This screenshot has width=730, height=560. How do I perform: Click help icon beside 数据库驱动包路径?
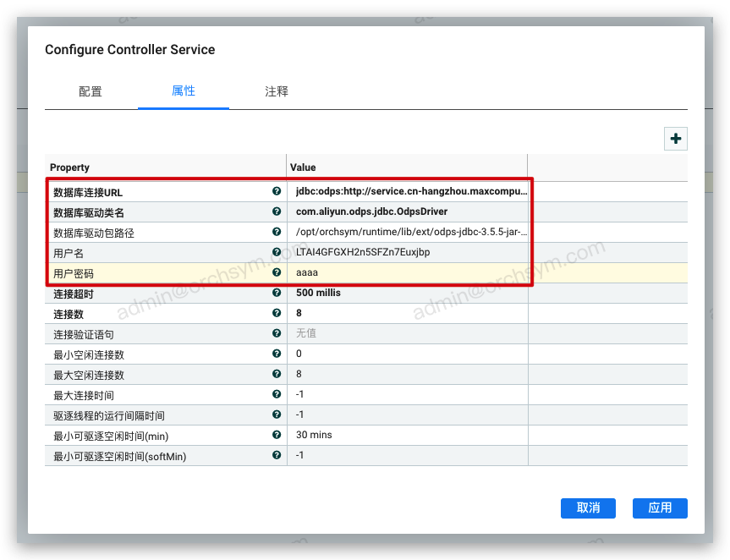coord(277,232)
